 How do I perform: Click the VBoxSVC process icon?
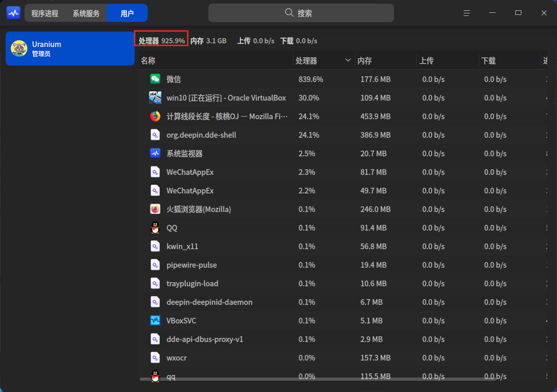click(155, 320)
